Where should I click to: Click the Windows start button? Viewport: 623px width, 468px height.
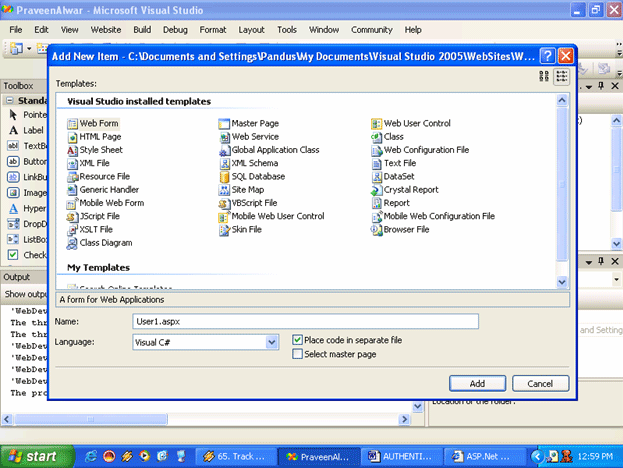coord(37,456)
